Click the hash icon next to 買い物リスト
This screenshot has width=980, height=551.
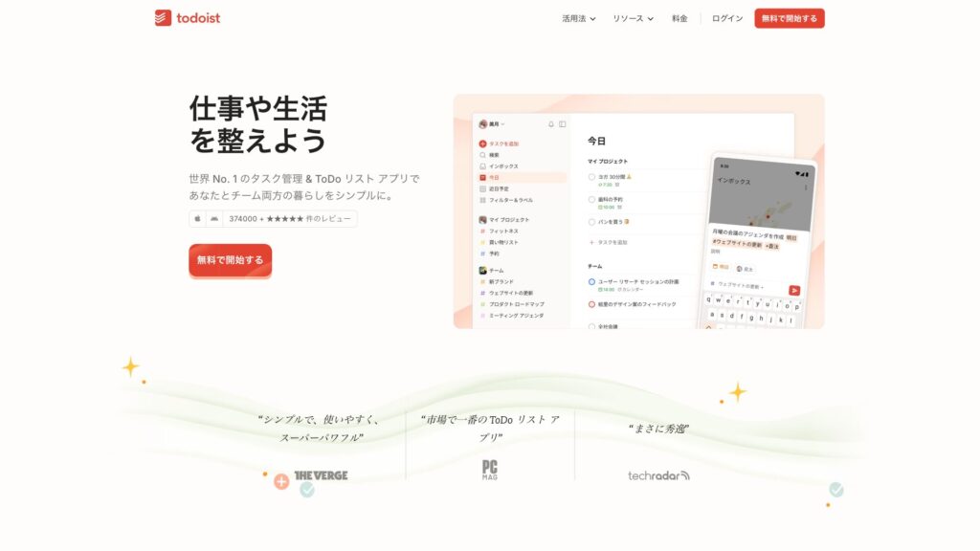[482, 242]
